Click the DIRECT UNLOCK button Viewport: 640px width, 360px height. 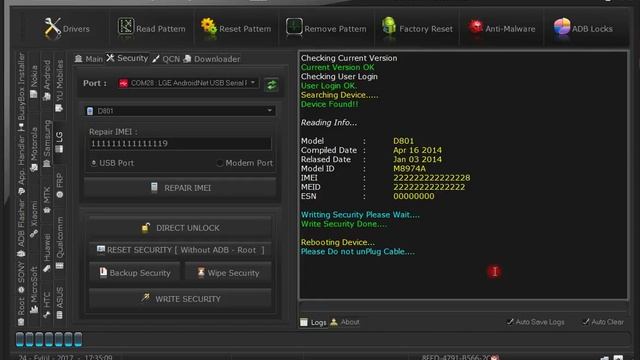[x=180, y=228]
